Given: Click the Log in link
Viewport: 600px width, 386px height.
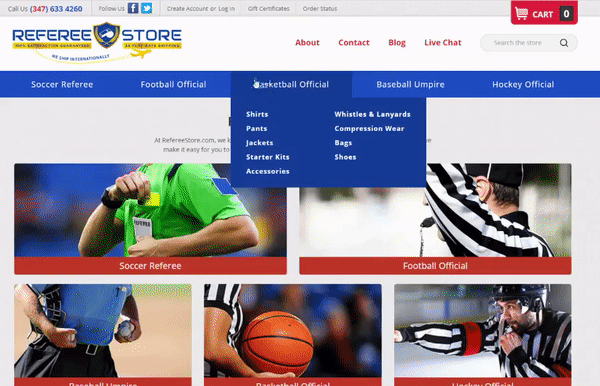Looking at the screenshot, I should click(227, 8).
